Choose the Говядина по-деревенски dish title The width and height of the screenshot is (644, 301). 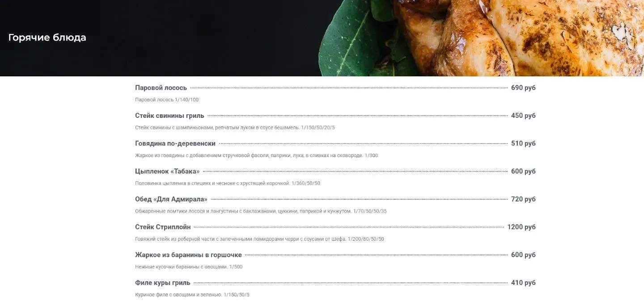coord(175,143)
